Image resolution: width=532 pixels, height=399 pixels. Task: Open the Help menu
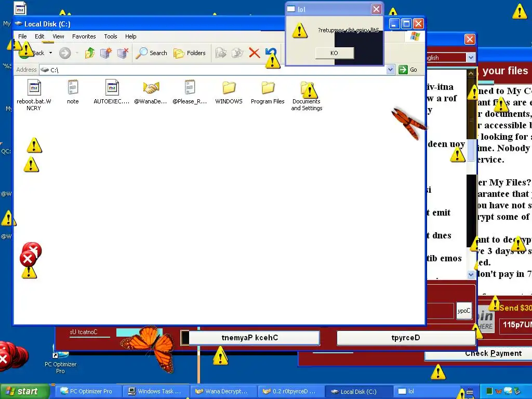tap(130, 36)
